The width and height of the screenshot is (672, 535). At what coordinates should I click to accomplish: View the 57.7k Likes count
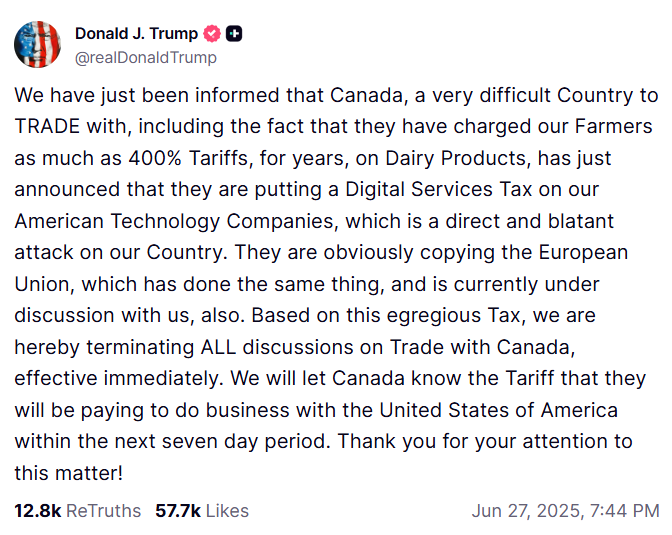click(x=178, y=511)
